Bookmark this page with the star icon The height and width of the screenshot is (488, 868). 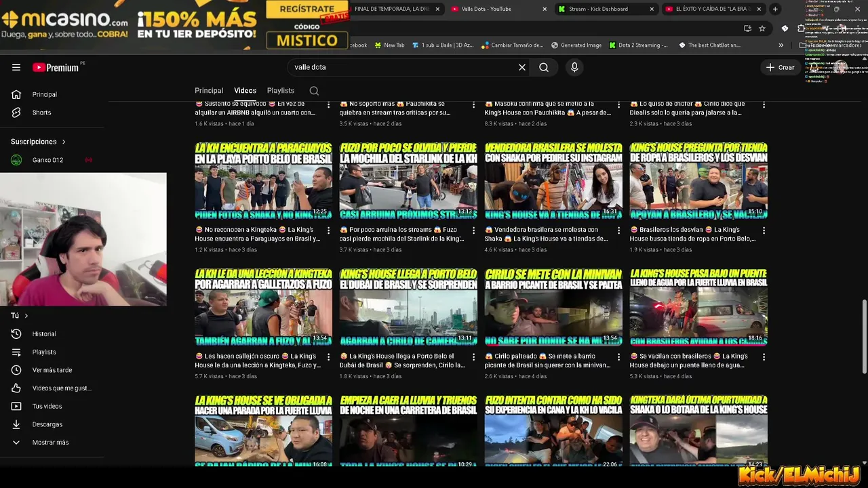(762, 28)
